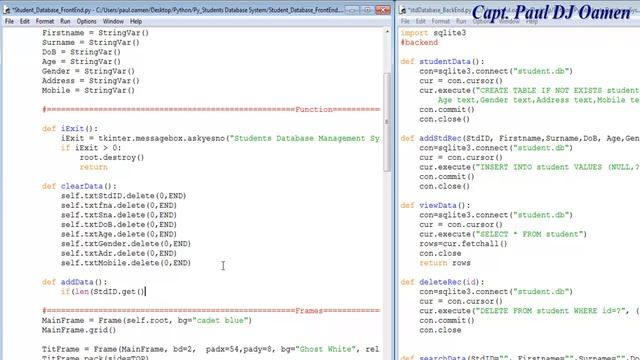
Task: Click 'INSERT INTO student VALUES' line
Action: point(529,167)
